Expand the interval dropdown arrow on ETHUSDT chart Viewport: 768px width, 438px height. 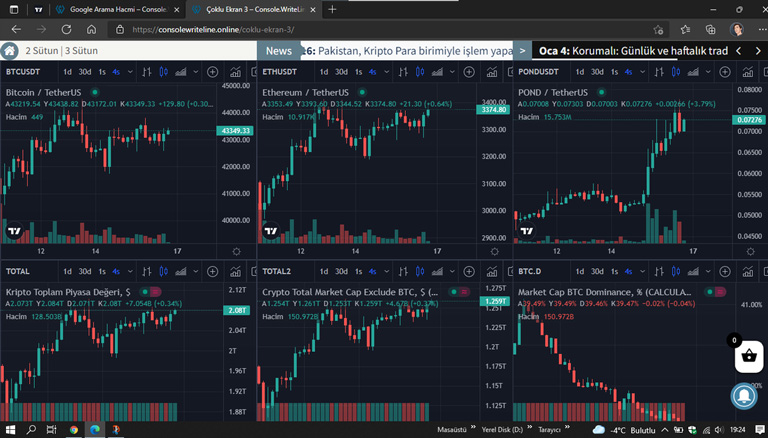point(385,72)
